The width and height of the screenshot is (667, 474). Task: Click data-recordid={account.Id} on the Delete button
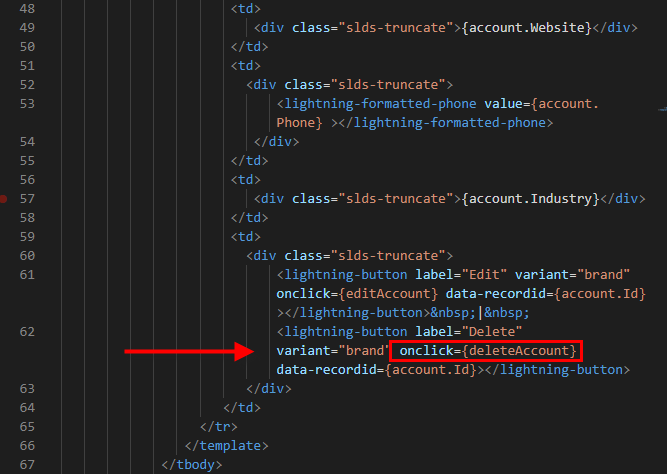pos(376,370)
